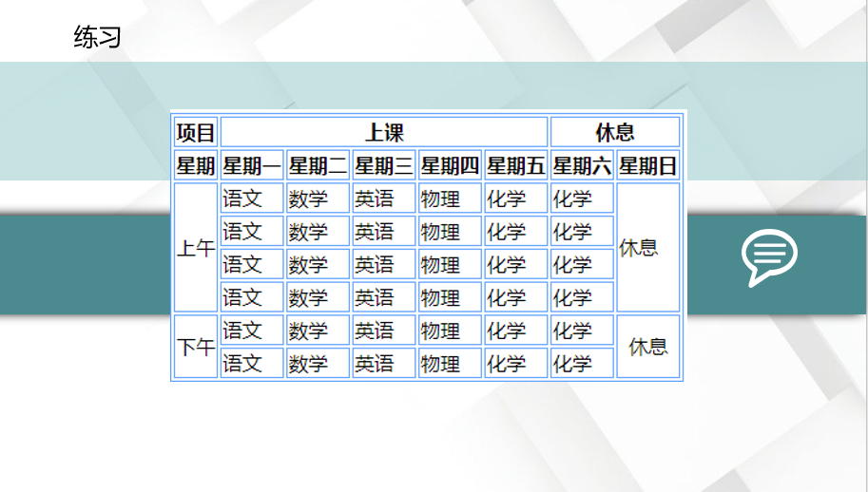Image resolution: width=868 pixels, height=492 pixels.
Task: Click the 下午 merged row label
Action: coord(196,347)
